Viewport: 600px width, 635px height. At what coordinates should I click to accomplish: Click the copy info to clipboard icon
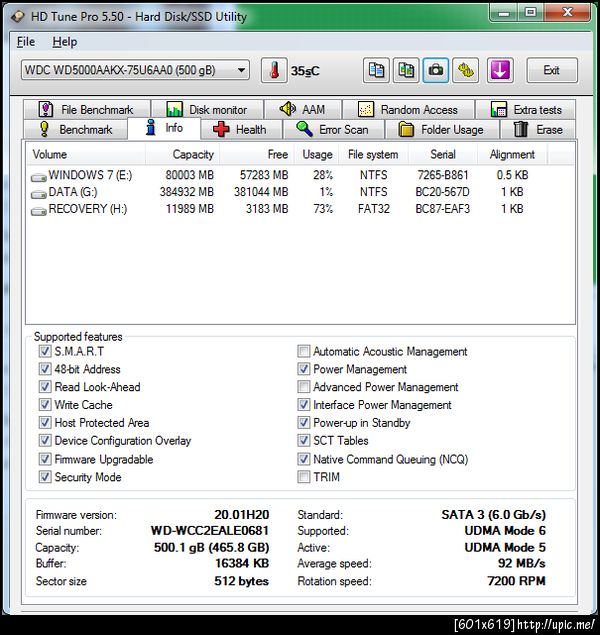tap(376, 70)
